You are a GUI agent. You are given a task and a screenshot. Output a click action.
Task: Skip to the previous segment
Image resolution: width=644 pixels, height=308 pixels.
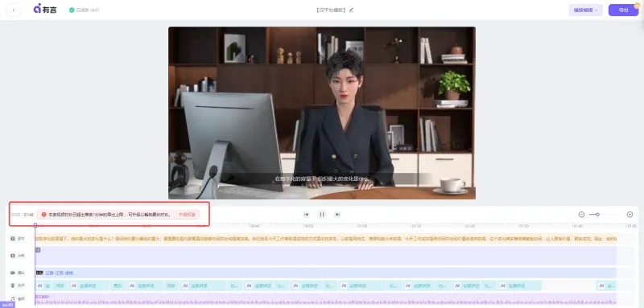tap(306, 215)
